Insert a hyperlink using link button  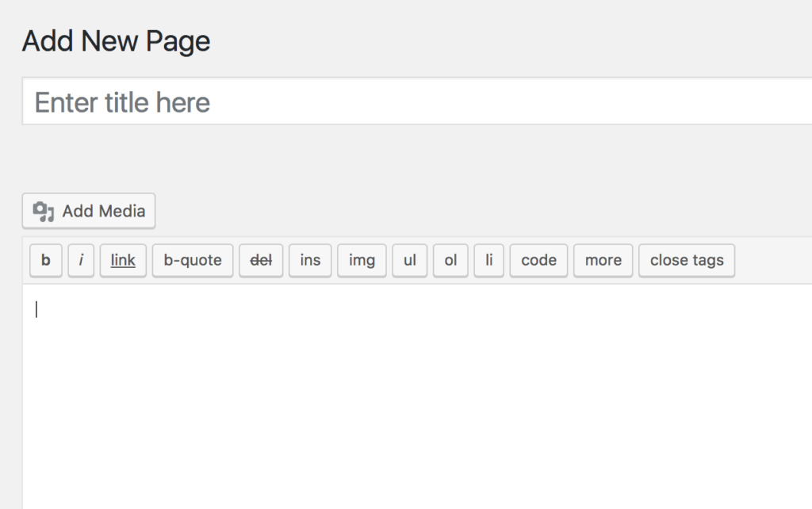tap(123, 260)
